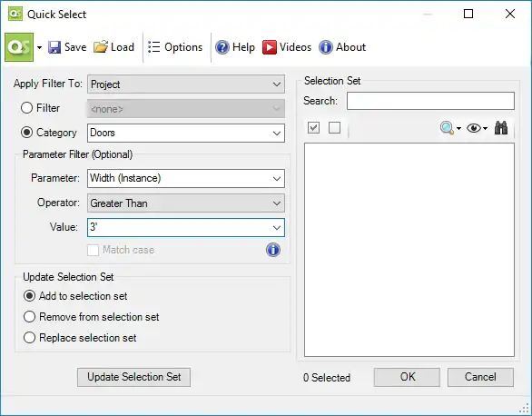Click the blue info icon near Match case

[273, 250]
